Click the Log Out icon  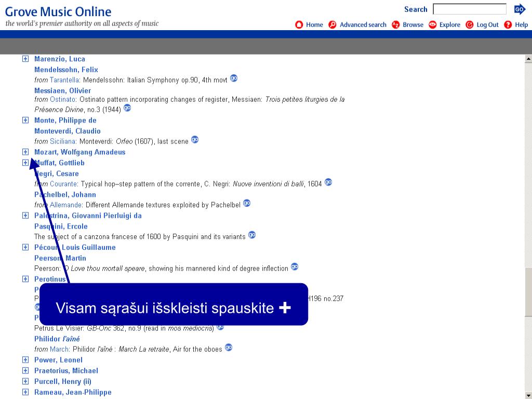click(x=470, y=25)
